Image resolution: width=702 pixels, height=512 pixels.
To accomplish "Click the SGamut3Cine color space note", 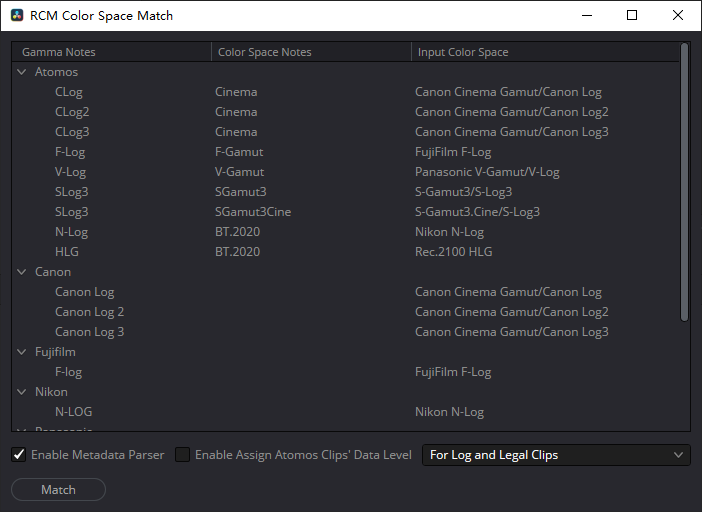I will 253,212.
